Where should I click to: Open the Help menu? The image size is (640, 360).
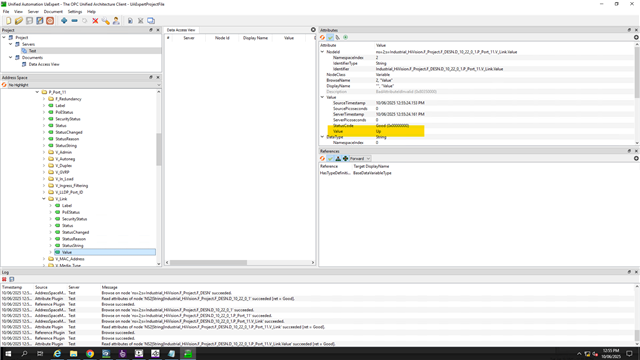click(91, 12)
